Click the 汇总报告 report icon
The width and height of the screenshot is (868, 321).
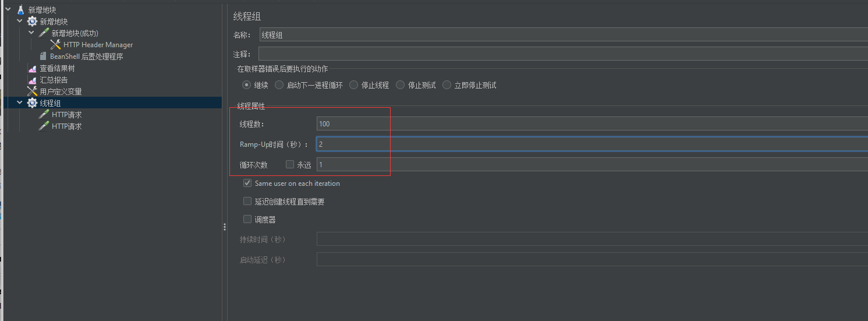pos(32,80)
